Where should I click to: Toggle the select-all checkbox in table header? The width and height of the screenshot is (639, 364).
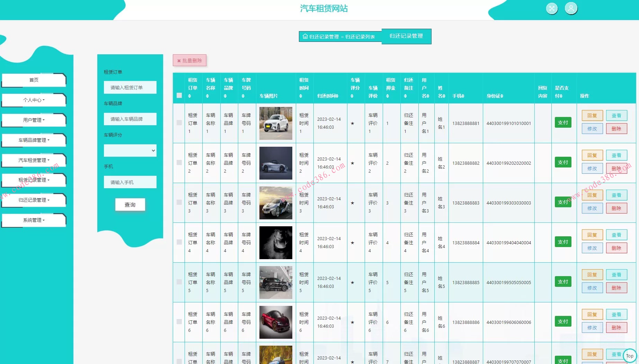click(179, 95)
